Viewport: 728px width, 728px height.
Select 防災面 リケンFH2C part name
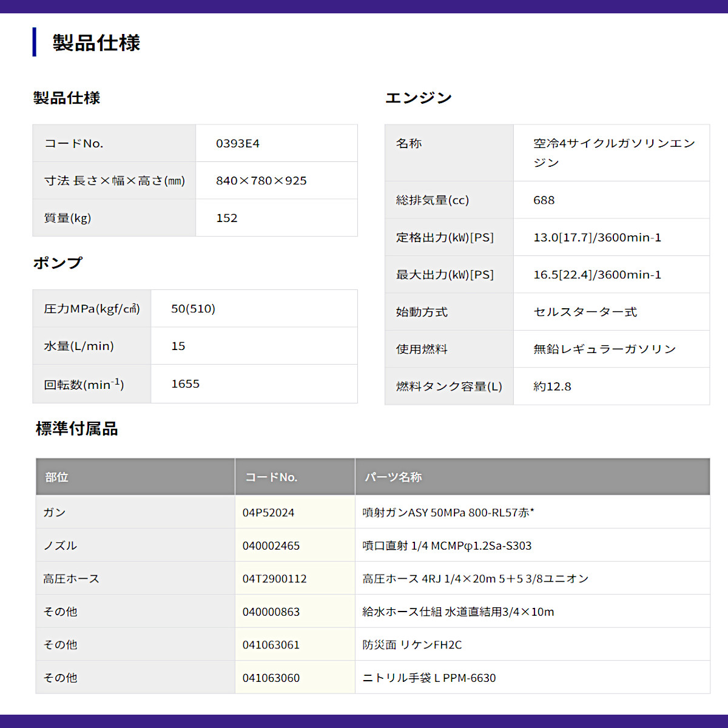413,645
